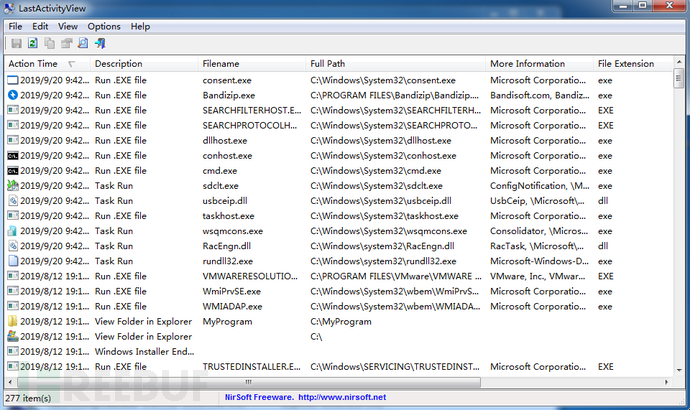Sort by the More Information column header
Viewport: 690px width, 410px height.
point(540,64)
